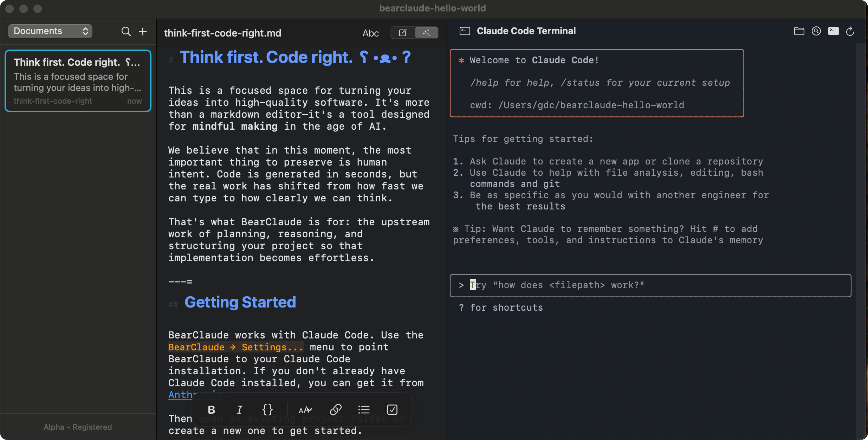Click the terminal pane vertical scrollbar

[x=860, y=241]
